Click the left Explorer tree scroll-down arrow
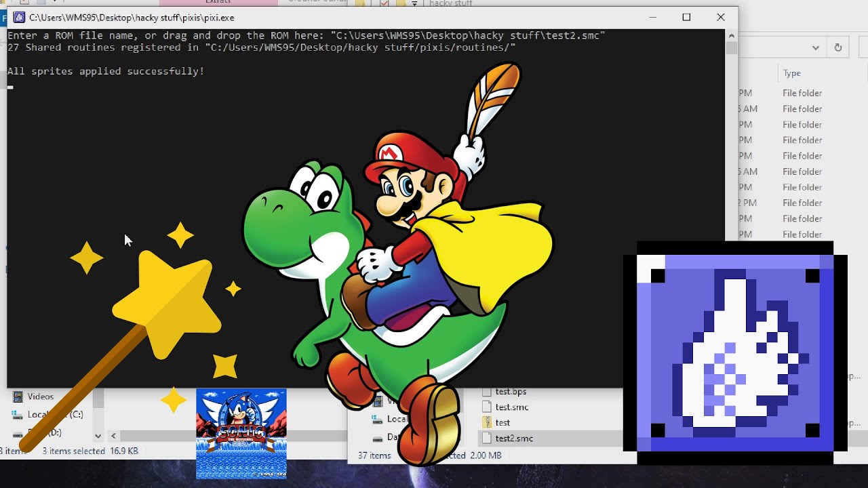868x488 pixels. click(x=98, y=436)
